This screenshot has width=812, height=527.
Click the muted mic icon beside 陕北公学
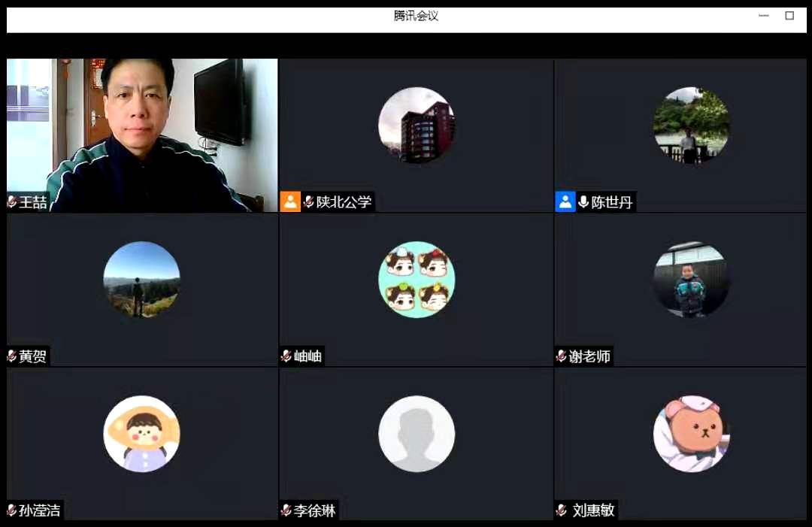309,201
